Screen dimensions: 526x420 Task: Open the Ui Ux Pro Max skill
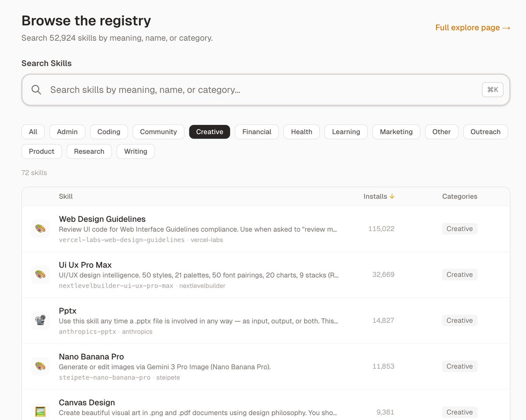pos(85,265)
